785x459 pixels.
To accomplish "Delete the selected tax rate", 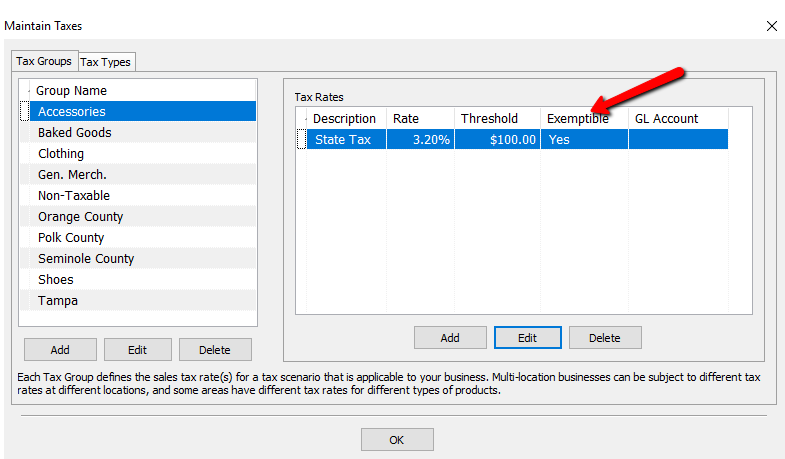I will tap(605, 337).
